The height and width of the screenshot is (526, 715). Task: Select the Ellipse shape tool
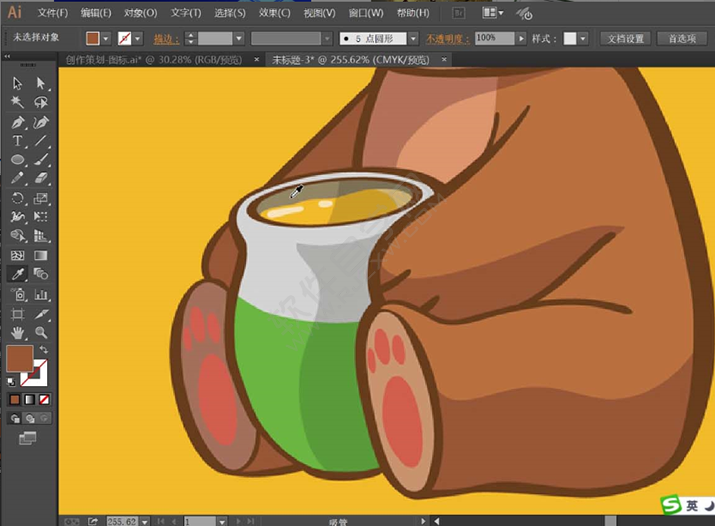(x=18, y=160)
